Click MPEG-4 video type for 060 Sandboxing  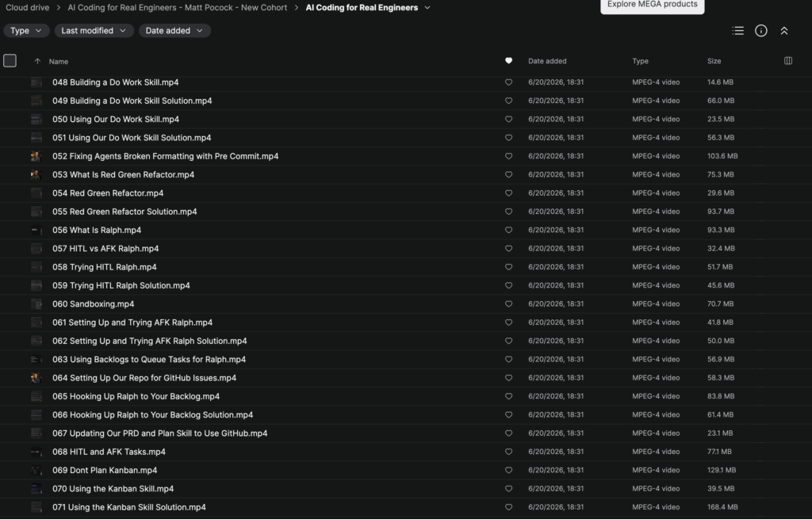click(x=656, y=303)
